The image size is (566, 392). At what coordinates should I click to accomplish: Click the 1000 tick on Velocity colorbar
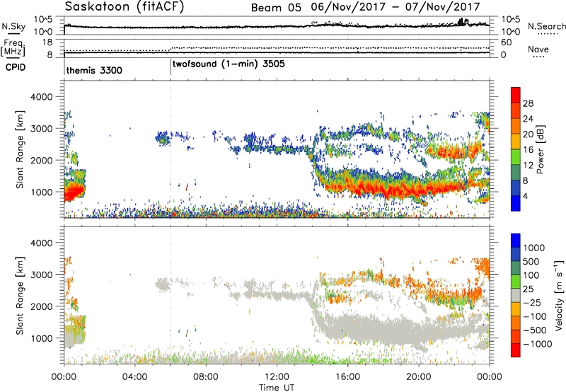pos(533,248)
